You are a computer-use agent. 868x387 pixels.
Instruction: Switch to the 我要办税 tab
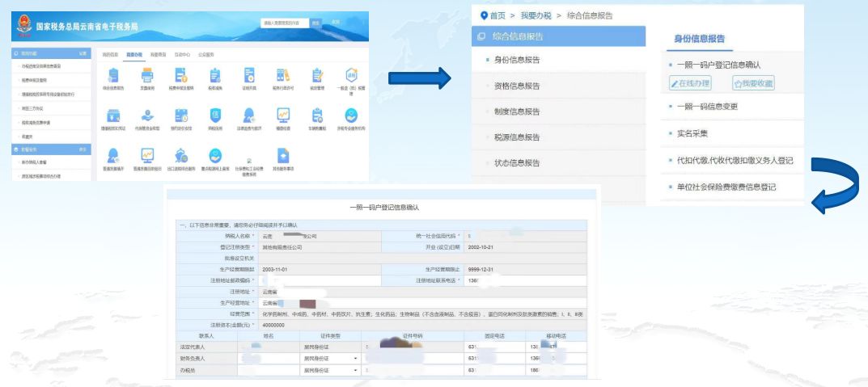tap(134, 55)
